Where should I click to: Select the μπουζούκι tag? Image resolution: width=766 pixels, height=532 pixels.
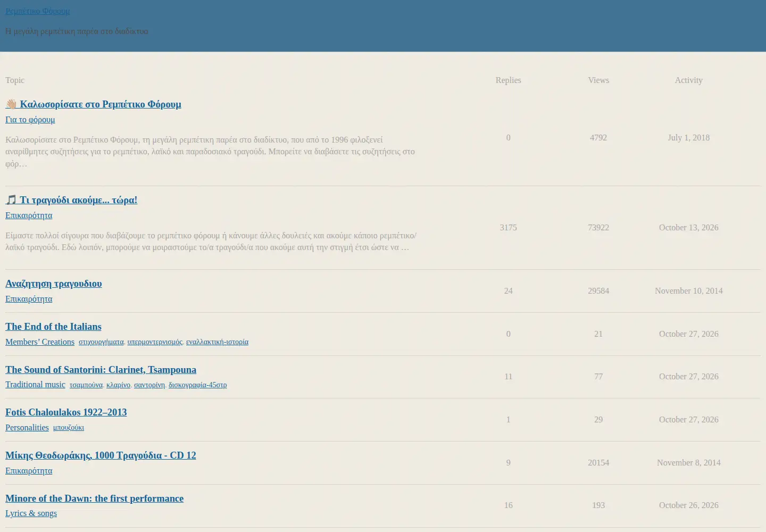point(69,428)
